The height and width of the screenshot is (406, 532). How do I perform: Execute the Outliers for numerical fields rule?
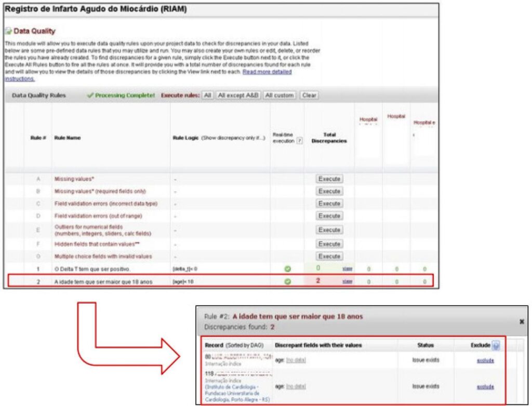329,229
